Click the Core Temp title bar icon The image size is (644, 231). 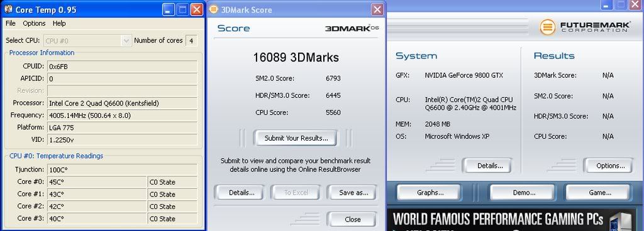tap(8, 9)
